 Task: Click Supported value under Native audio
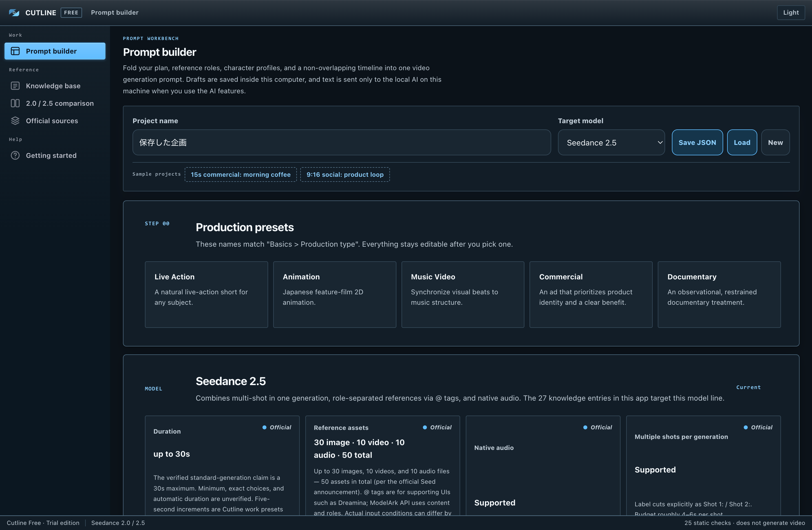pos(495,503)
